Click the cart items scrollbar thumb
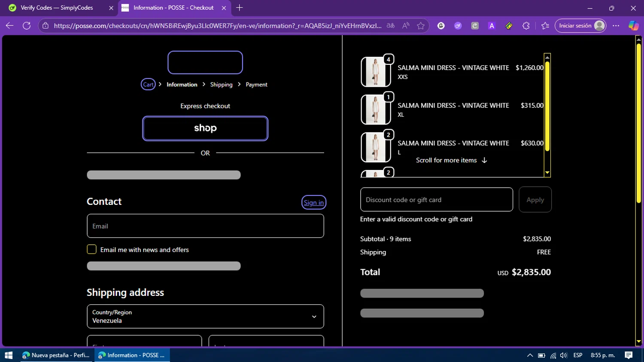This screenshot has width=644, height=362. tap(547, 106)
